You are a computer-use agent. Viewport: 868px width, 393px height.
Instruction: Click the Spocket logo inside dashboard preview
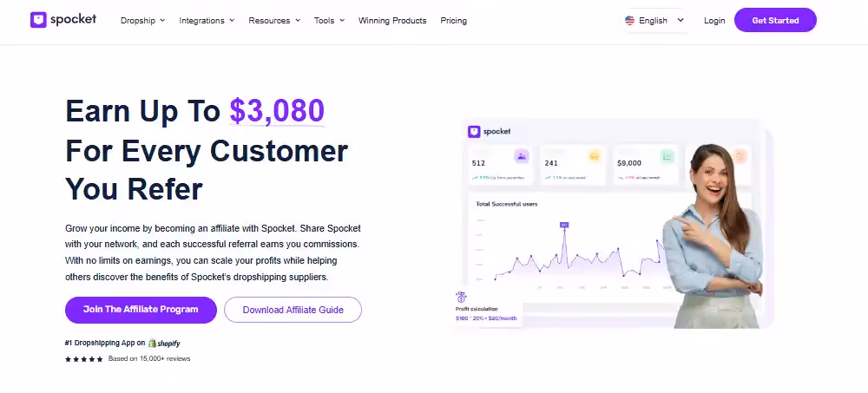point(490,132)
